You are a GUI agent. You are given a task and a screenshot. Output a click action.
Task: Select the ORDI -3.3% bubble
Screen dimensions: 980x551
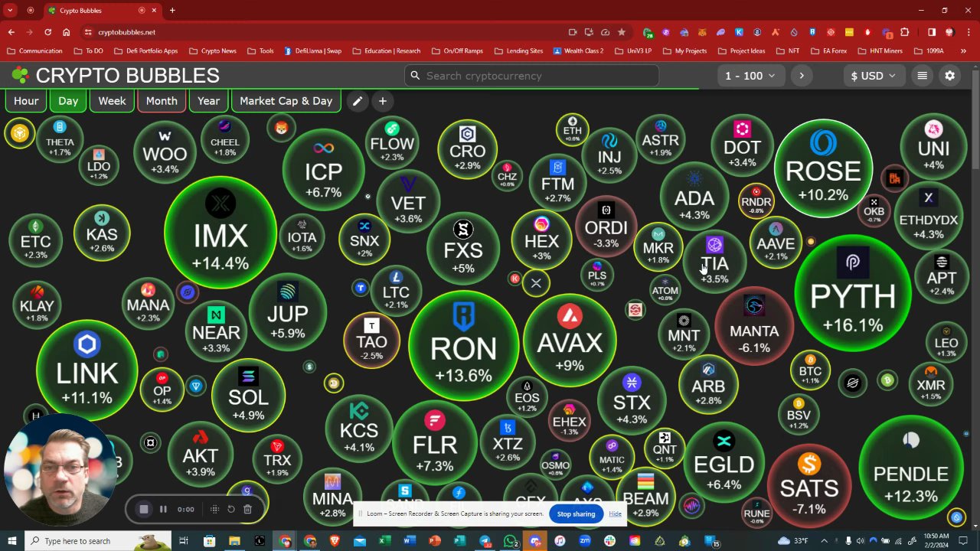coord(606,226)
